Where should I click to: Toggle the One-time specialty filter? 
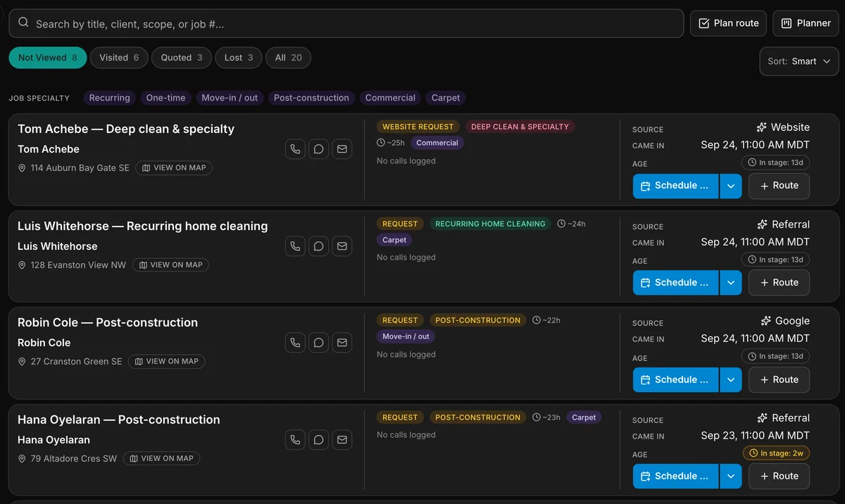(166, 98)
